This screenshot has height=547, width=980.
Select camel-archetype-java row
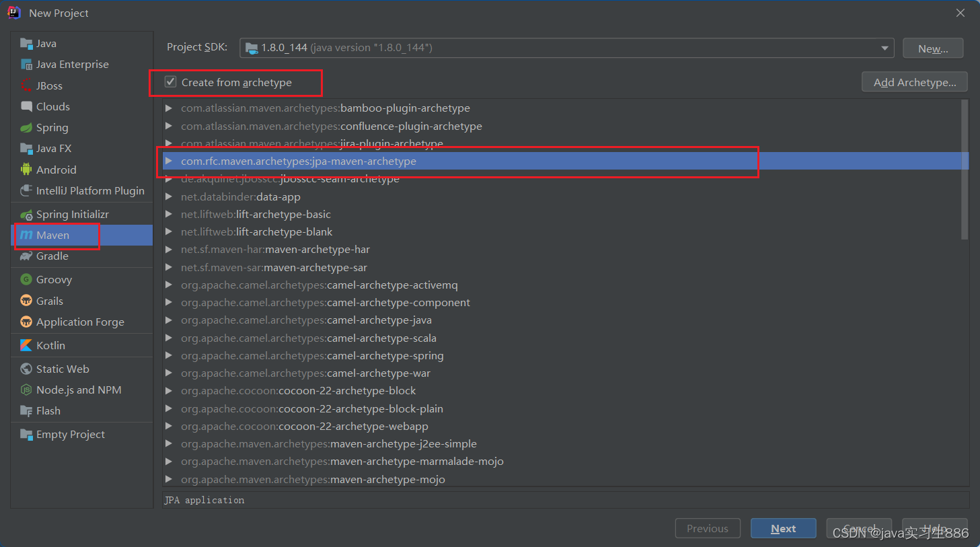coord(562,320)
